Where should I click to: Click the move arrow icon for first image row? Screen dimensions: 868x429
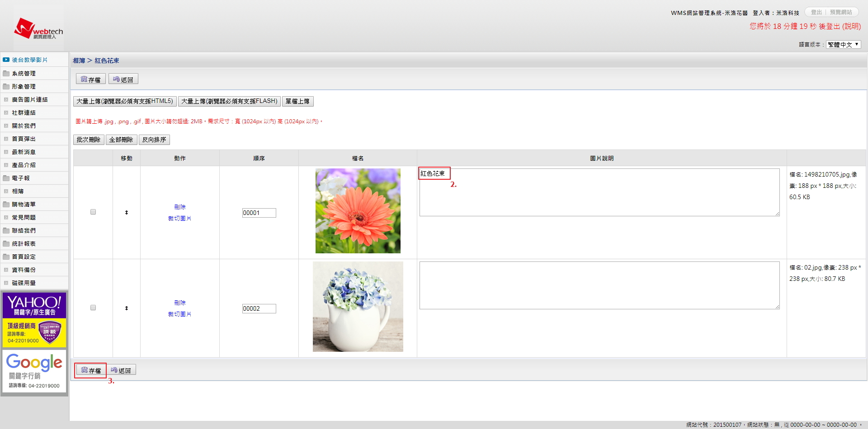pyautogui.click(x=127, y=212)
